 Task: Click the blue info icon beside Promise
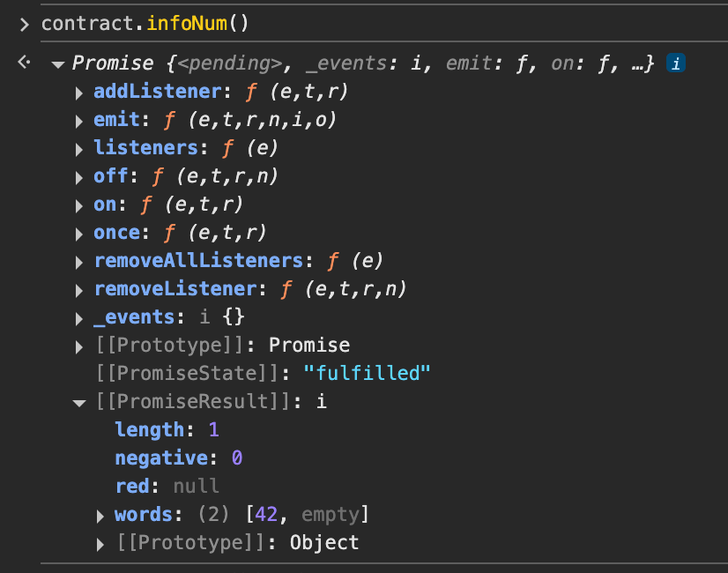[676, 63]
